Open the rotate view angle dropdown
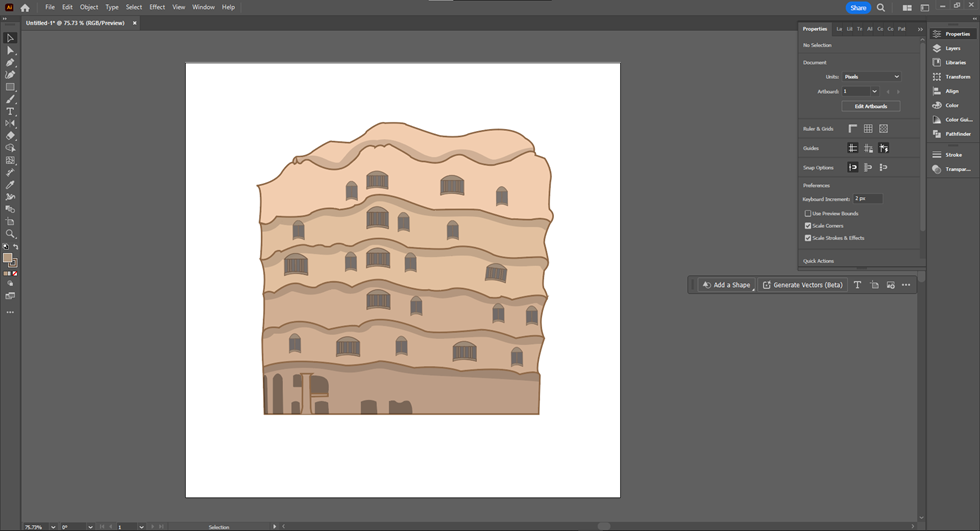 coord(91,527)
